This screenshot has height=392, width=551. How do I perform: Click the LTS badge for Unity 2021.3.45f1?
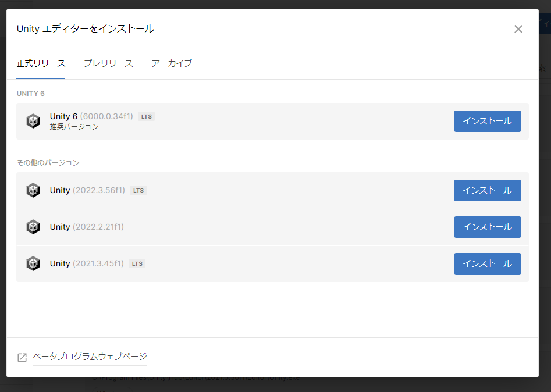(137, 263)
